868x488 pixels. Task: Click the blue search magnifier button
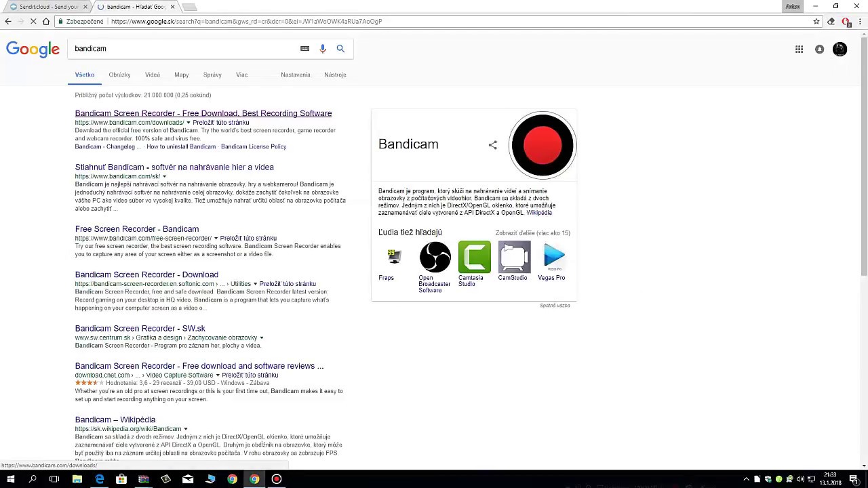tap(340, 49)
